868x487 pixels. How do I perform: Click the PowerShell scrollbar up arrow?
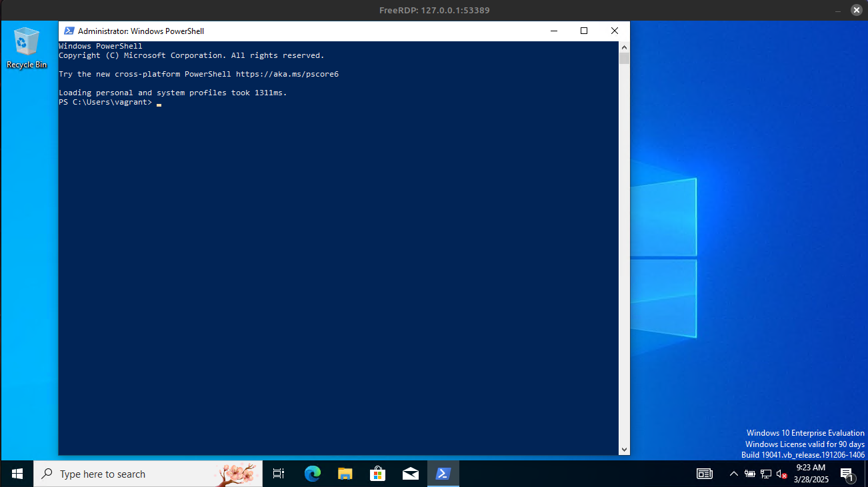[624, 47]
